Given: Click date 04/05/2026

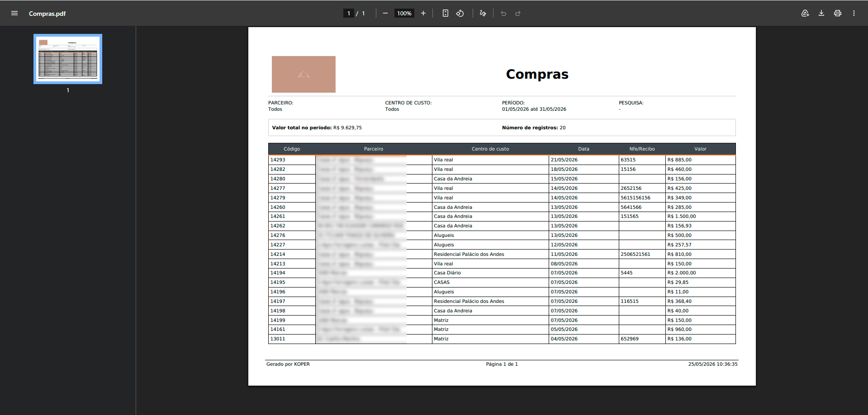Looking at the screenshot, I should click(564, 339).
